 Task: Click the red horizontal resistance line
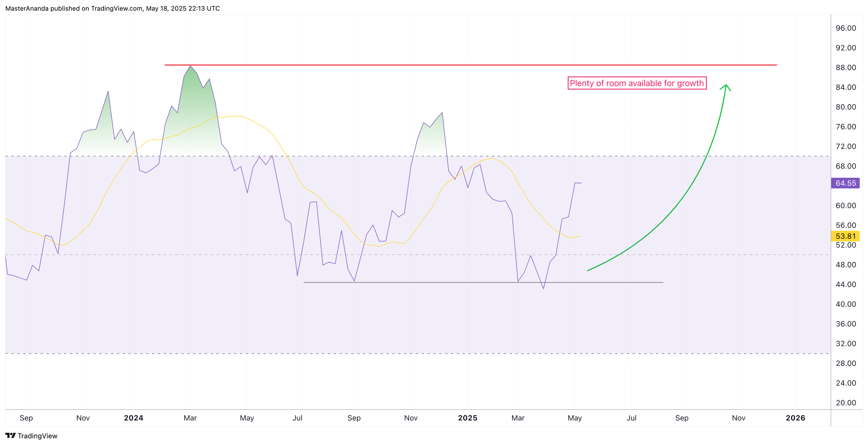(471, 65)
